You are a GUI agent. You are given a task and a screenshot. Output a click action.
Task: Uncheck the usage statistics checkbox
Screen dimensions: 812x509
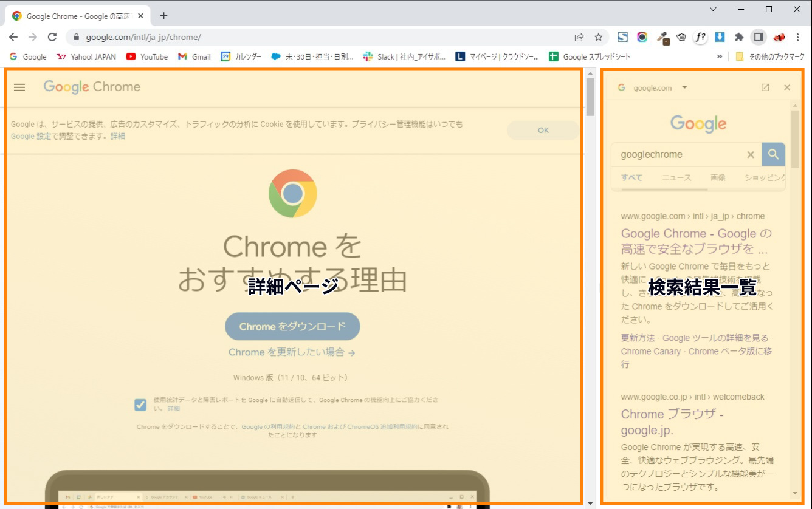coord(140,405)
